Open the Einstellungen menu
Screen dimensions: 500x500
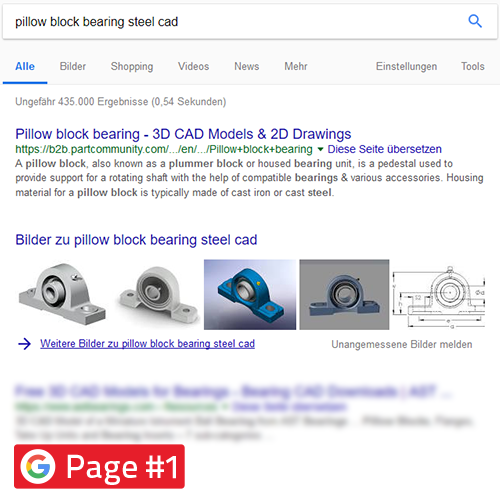(406, 66)
